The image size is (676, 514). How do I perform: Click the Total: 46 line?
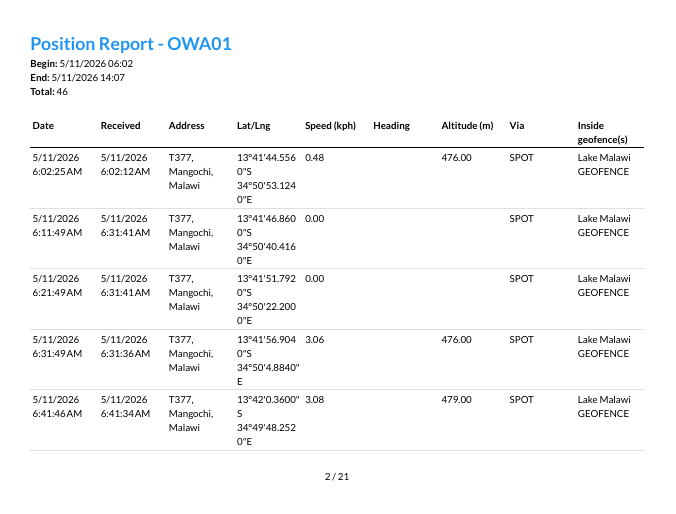click(x=49, y=91)
